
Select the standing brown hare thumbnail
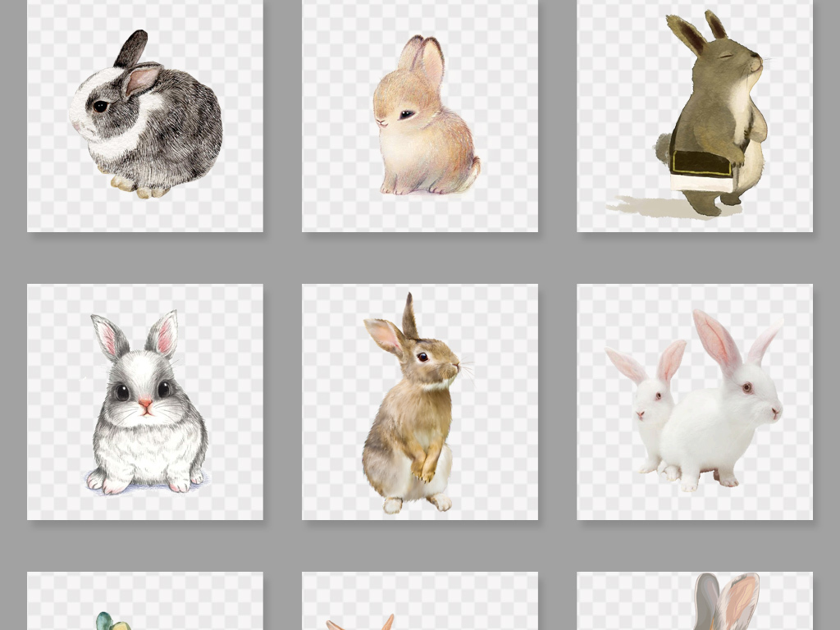[x=420, y=402]
